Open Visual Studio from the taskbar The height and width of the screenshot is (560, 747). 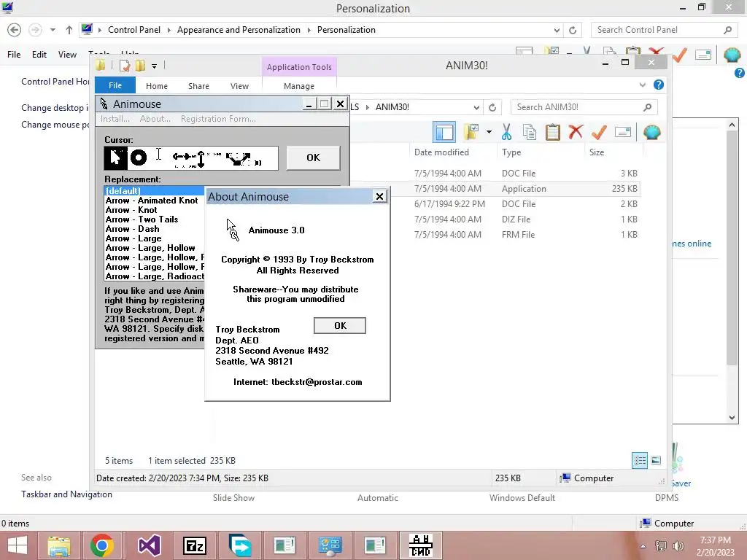pyautogui.click(x=149, y=545)
